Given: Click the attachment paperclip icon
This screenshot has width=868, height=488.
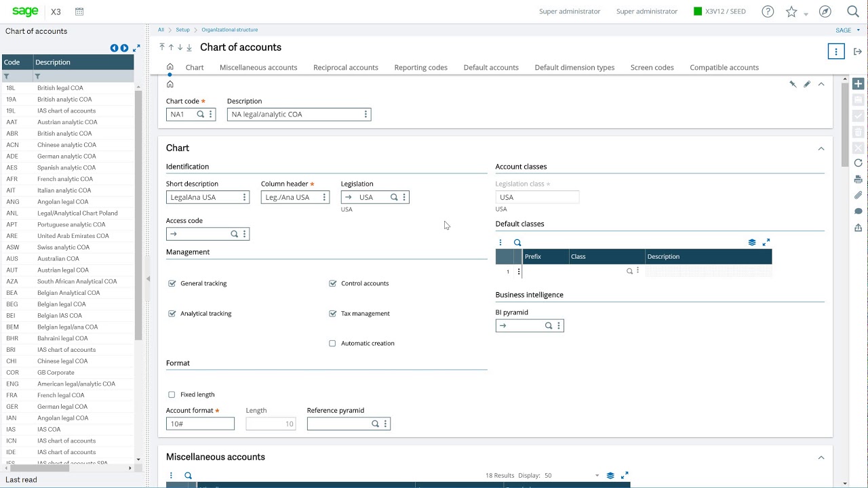Looking at the screenshot, I should click(858, 195).
